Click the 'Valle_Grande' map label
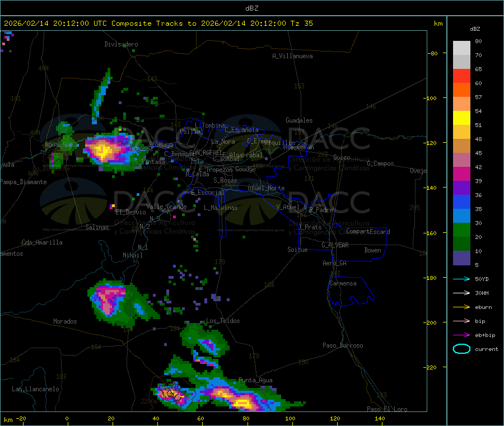 pyautogui.click(x=166, y=207)
